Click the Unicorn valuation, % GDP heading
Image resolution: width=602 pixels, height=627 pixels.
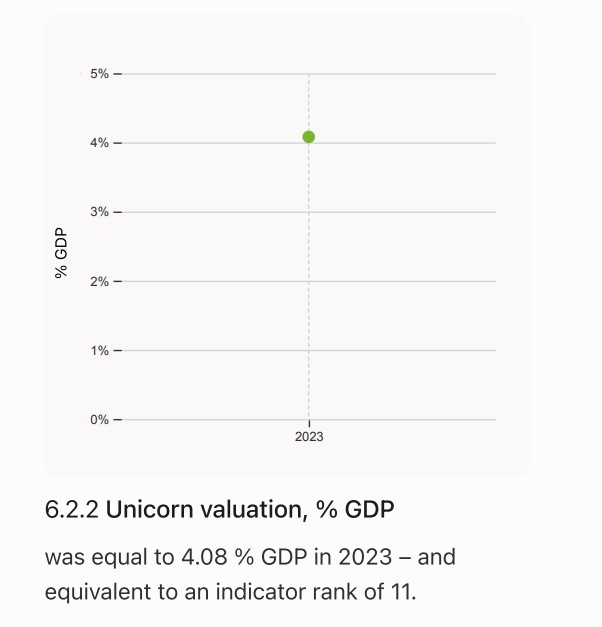(x=250, y=509)
